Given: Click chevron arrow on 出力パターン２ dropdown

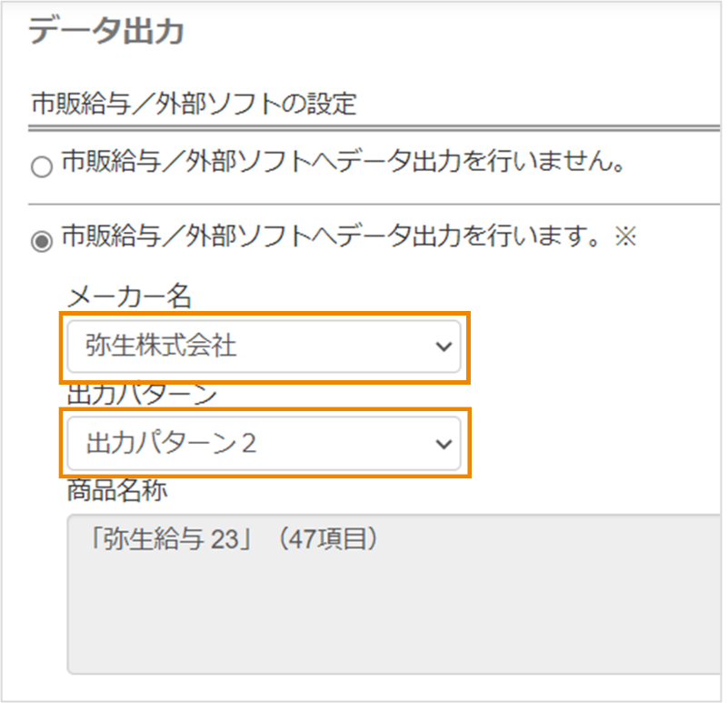Looking at the screenshot, I should 443,444.
